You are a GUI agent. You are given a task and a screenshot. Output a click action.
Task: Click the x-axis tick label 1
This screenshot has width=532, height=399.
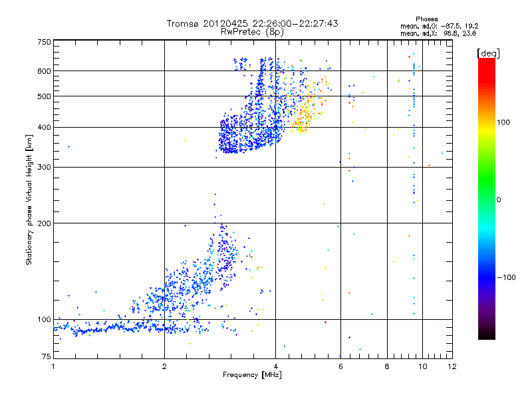[53, 366]
